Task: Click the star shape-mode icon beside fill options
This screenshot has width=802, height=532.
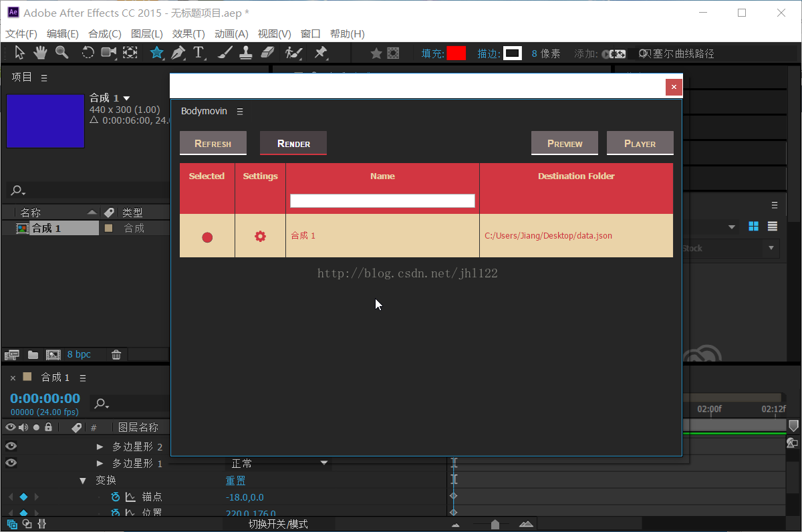Action: click(376, 53)
